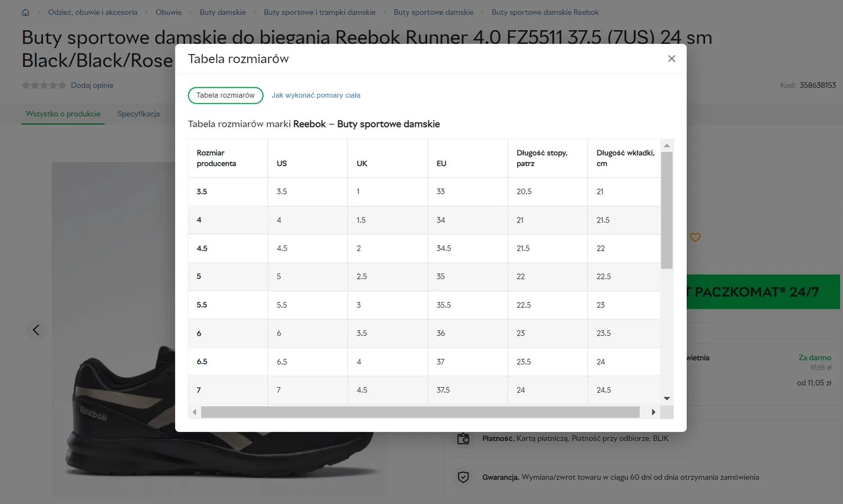Click the wallet icon next to Płatność

463,439
